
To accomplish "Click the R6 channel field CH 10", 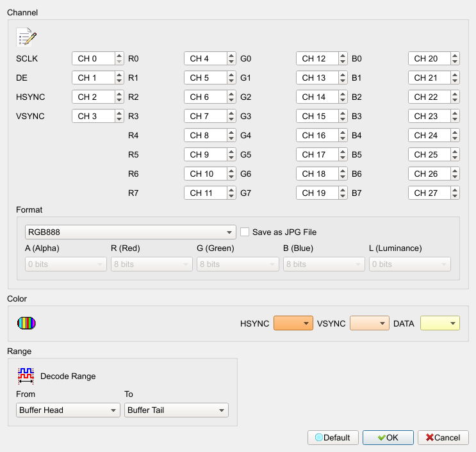I will (x=206, y=174).
